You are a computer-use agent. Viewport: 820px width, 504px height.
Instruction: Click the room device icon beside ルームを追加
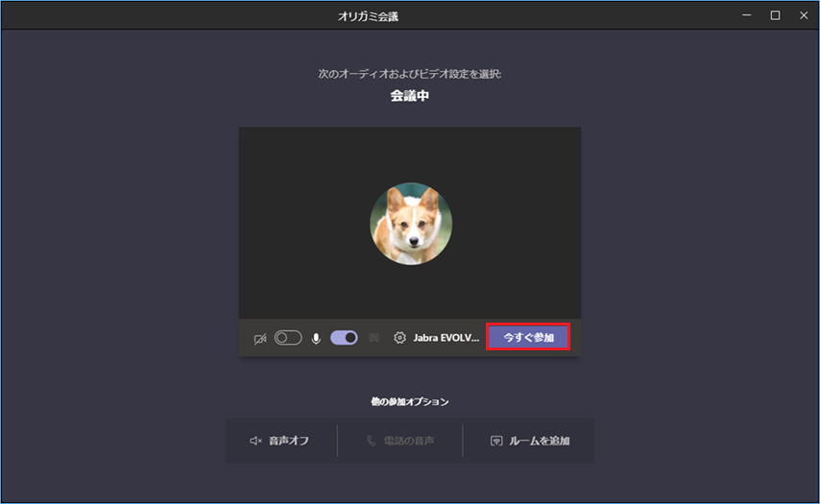point(496,441)
